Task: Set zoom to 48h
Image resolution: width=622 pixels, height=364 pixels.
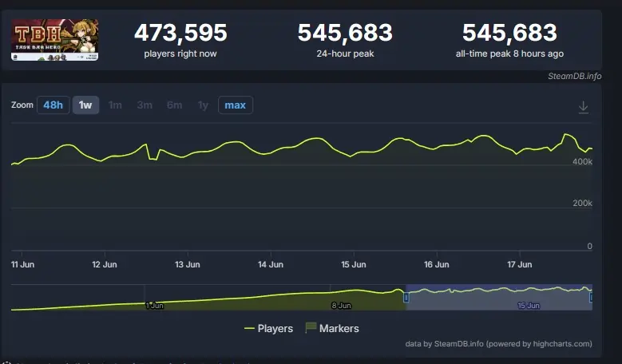Action: (x=53, y=105)
